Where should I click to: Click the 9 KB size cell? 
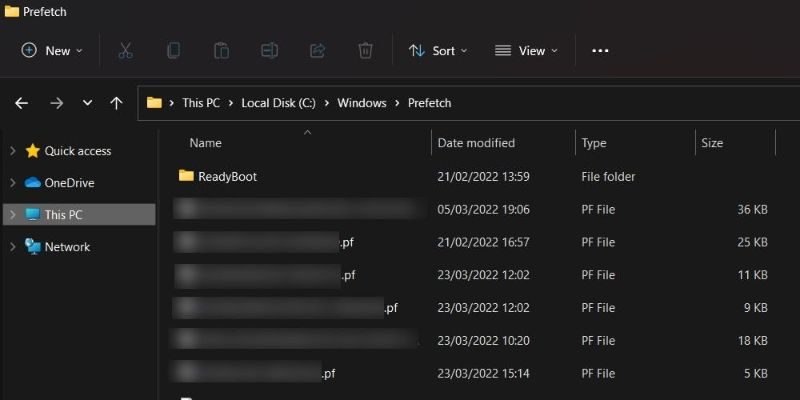click(756, 308)
